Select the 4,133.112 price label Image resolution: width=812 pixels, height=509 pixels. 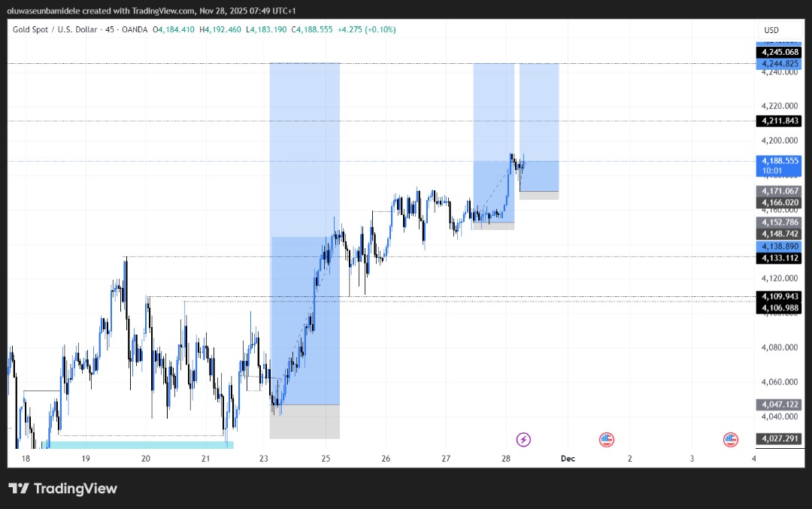click(x=779, y=258)
